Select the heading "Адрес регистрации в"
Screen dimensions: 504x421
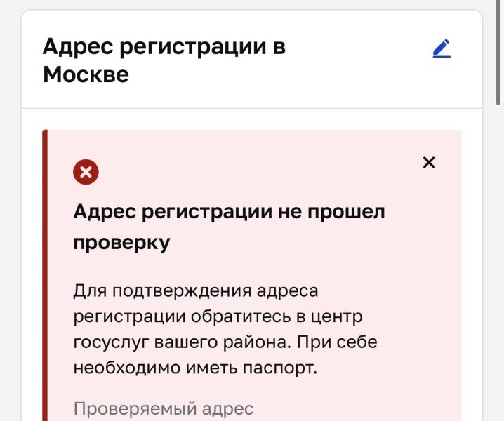164,47
